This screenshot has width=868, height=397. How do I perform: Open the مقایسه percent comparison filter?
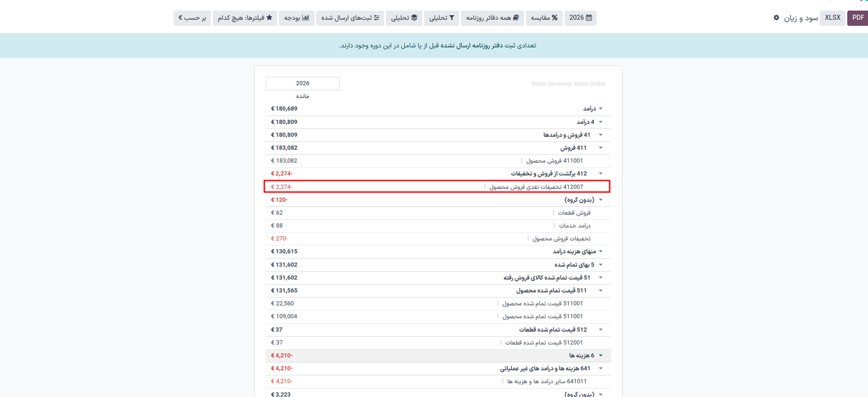click(x=544, y=18)
